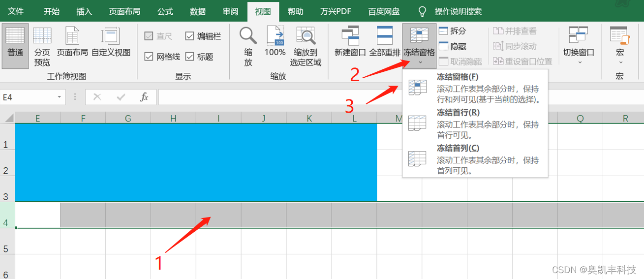Click the formula bar cancel X icon
The width and height of the screenshot is (644, 279).
pos(97,97)
